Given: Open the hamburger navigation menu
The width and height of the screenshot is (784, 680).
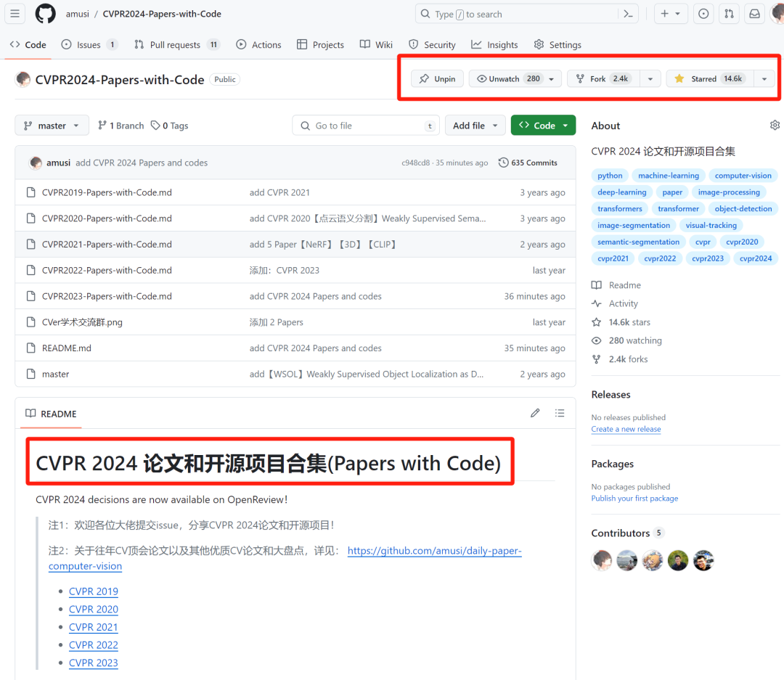Looking at the screenshot, I should [x=15, y=14].
